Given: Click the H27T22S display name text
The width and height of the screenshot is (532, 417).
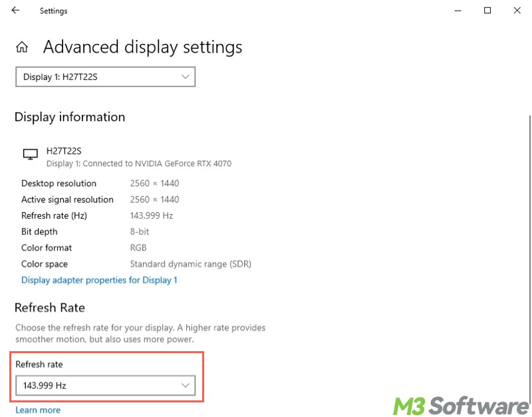Looking at the screenshot, I should click(64, 151).
